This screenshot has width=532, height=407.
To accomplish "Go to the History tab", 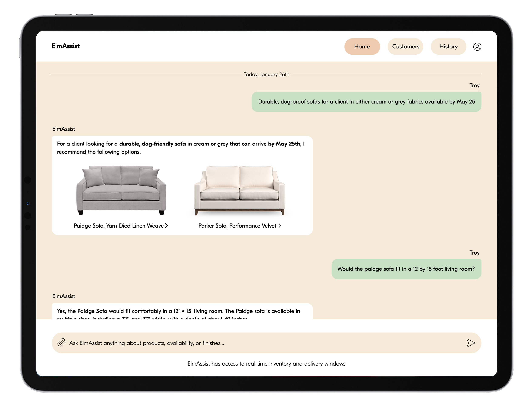I will tap(448, 47).
